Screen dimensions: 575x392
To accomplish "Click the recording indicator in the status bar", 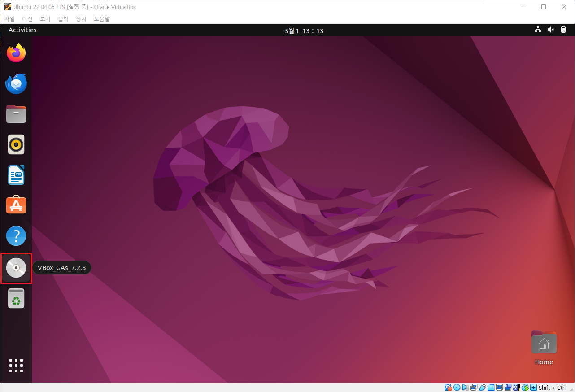I will (x=508, y=388).
